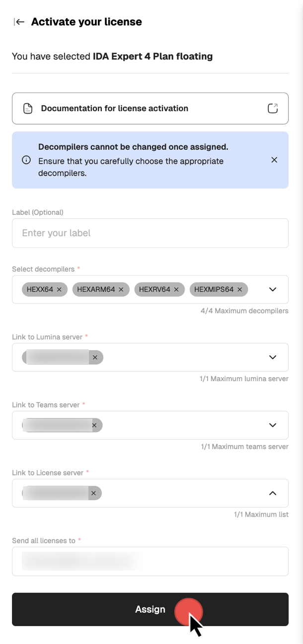Collapse the Link to License server dropdown
The height and width of the screenshot is (644, 303).
[272, 493]
